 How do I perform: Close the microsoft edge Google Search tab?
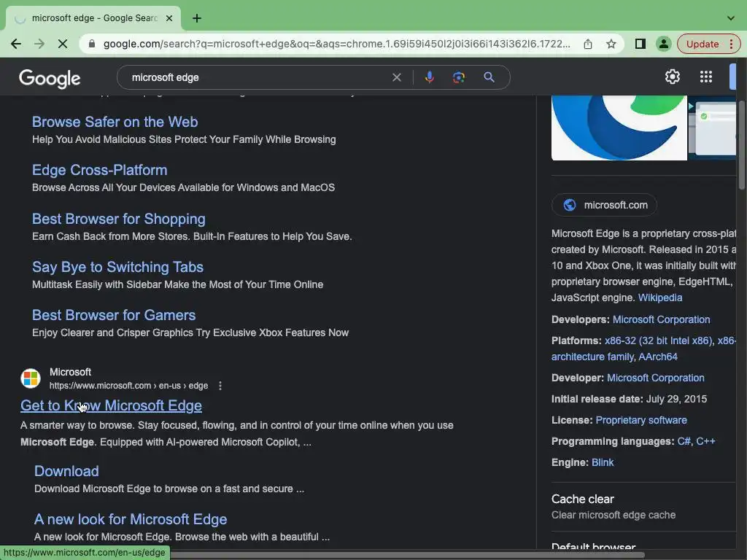point(169,18)
